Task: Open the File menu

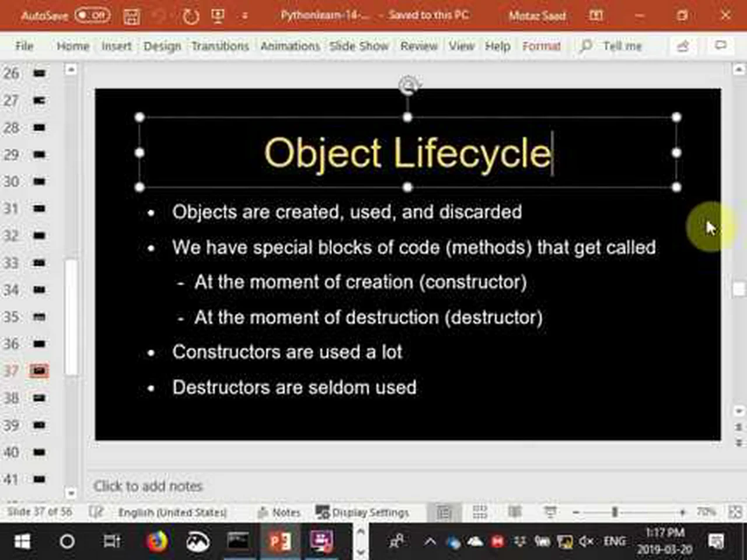Action: [24, 45]
